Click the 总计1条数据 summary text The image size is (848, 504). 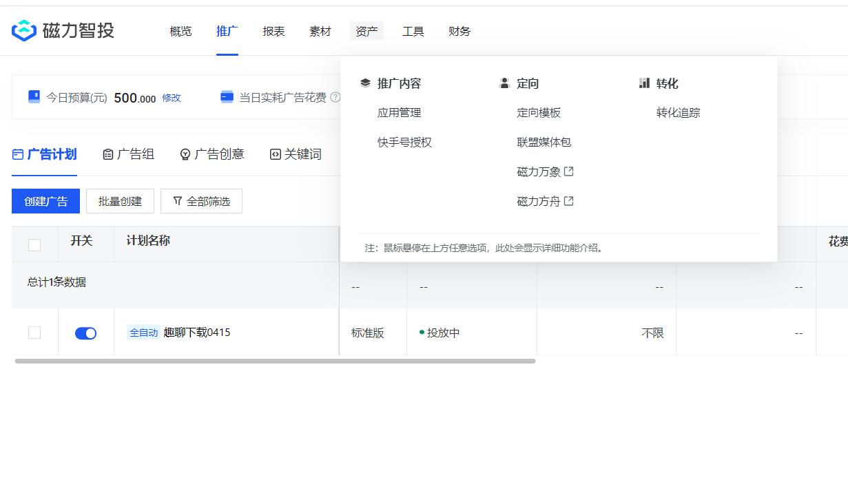(x=56, y=282)
